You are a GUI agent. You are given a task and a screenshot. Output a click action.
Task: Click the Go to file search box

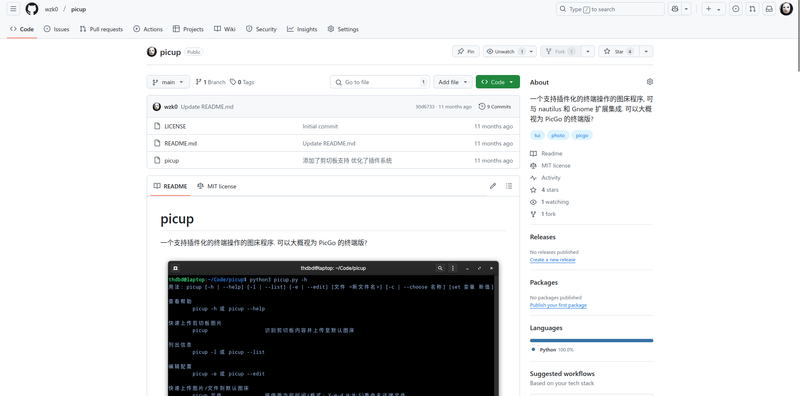[x=380, y=82]
